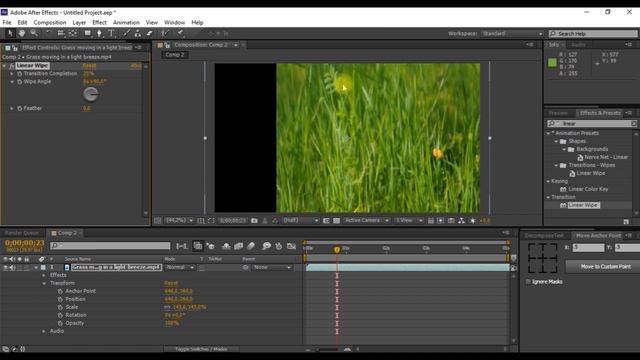Image resolution: width=640 pixels, height=360 pixels.
Task: Click the current time indicator playhead
Action: tap(337, 249)
